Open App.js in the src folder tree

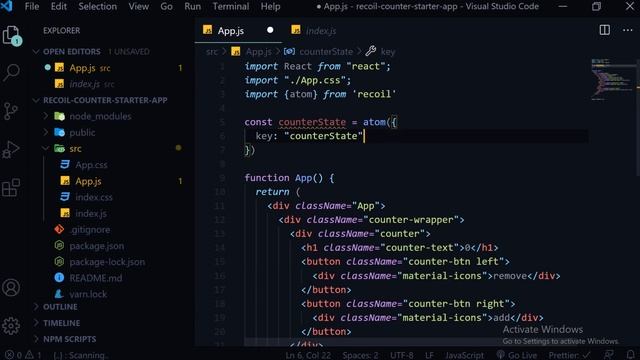[88, 181]
